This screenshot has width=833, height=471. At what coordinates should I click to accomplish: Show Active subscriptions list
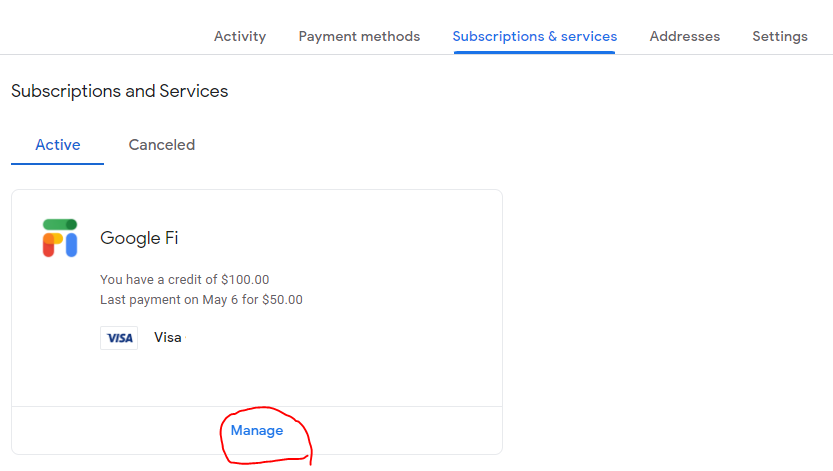coord(57,144)
